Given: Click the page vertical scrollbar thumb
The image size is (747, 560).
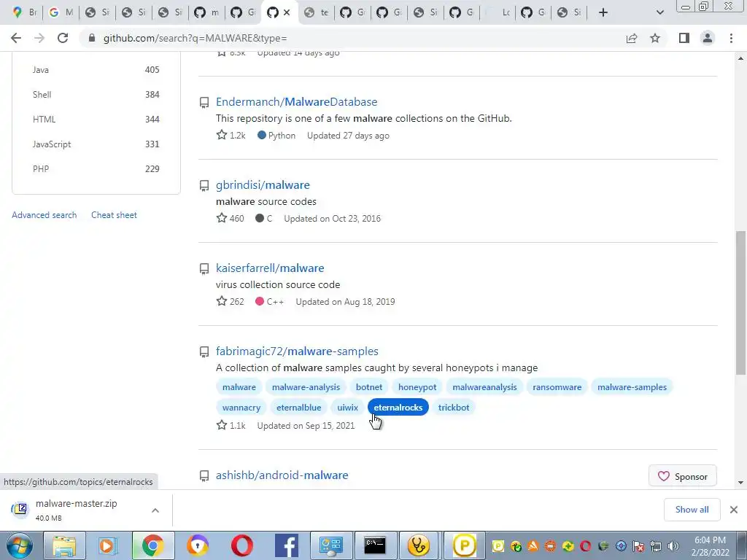Looking at the screenshot, I should tap(741, 303).
